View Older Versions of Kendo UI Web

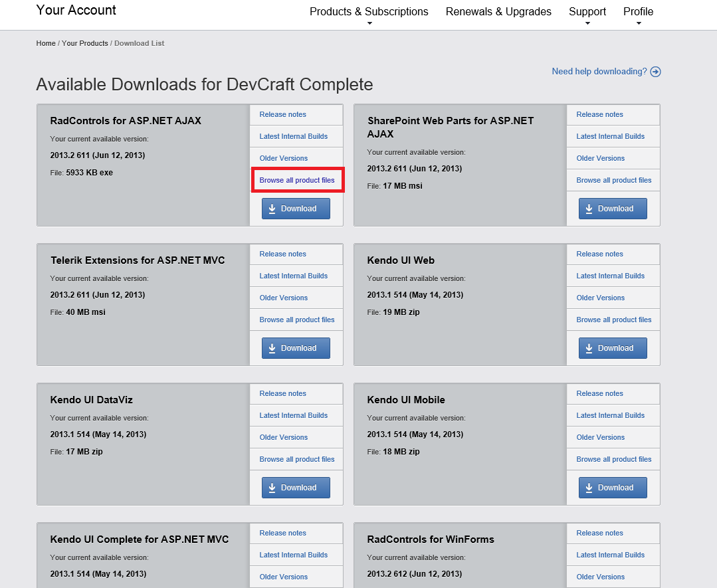(x=601, y=298)
